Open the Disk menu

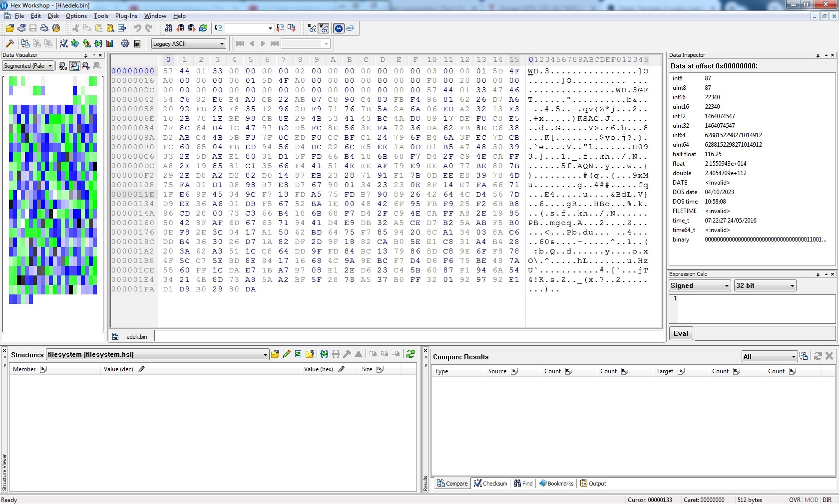[x=53, y=16]
